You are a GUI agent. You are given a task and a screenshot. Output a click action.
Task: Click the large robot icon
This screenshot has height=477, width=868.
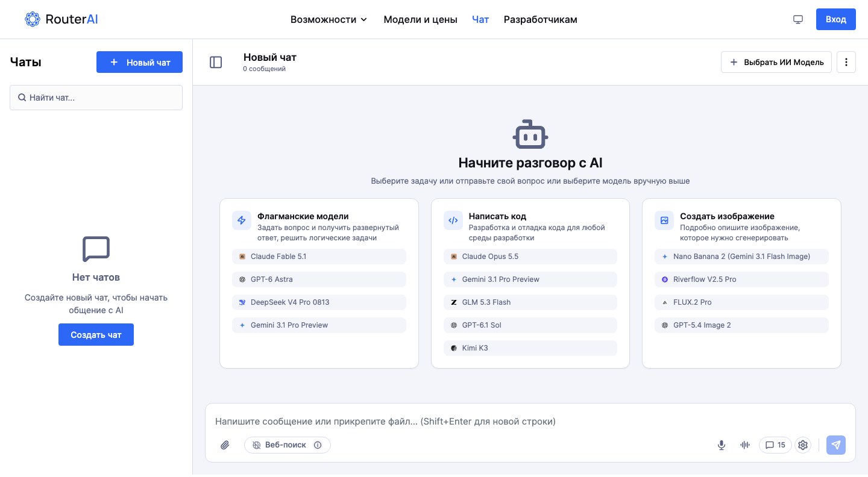(x=530, y=134)
